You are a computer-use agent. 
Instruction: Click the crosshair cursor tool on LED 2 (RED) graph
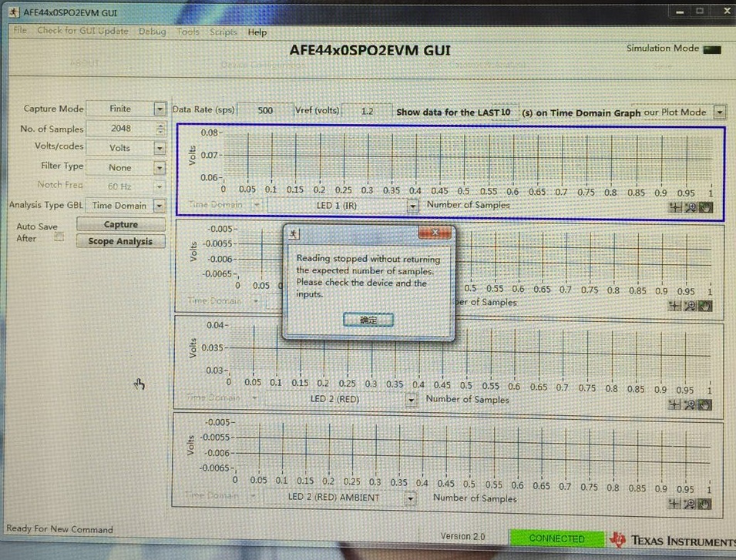click(x=674, y=404)
